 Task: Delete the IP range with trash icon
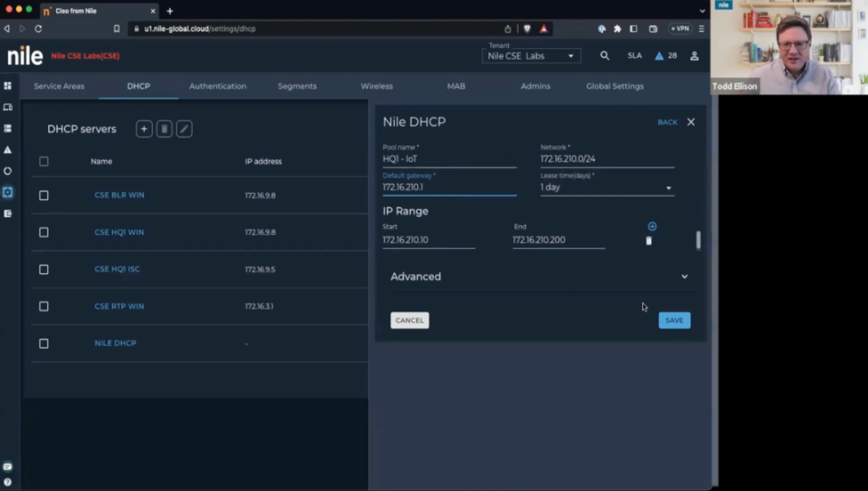tap(648, 241)
